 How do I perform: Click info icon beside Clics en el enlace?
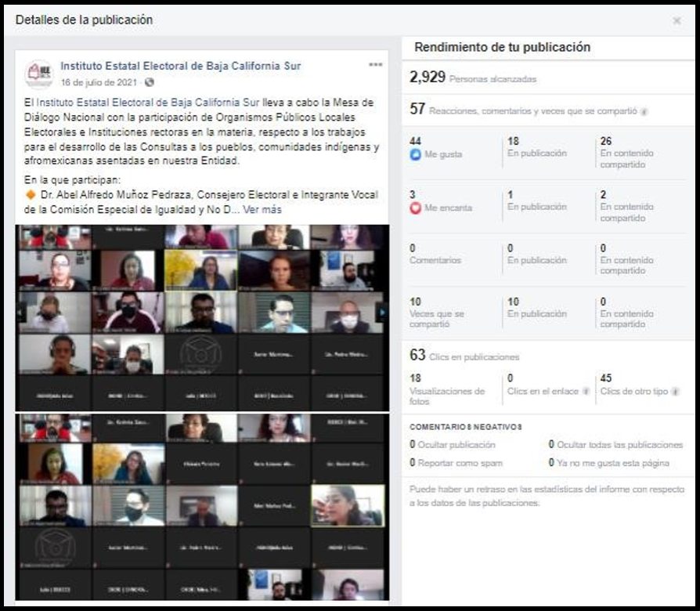585,391
